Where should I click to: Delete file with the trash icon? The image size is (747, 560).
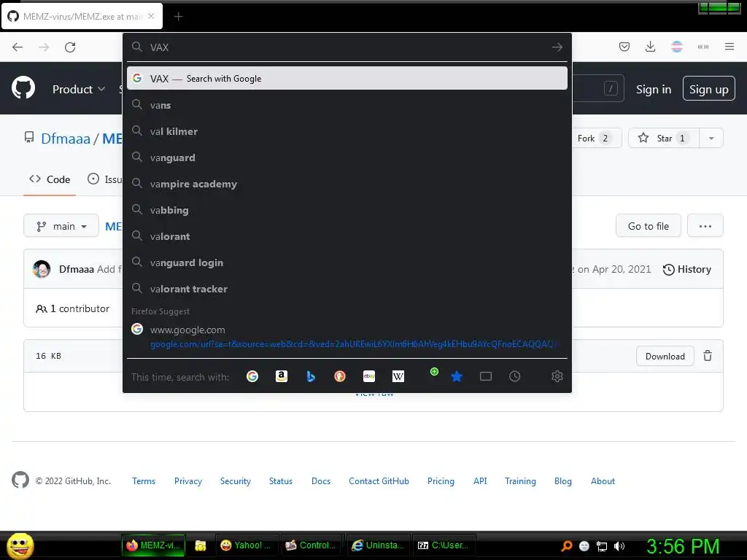[x=708, y=356]
